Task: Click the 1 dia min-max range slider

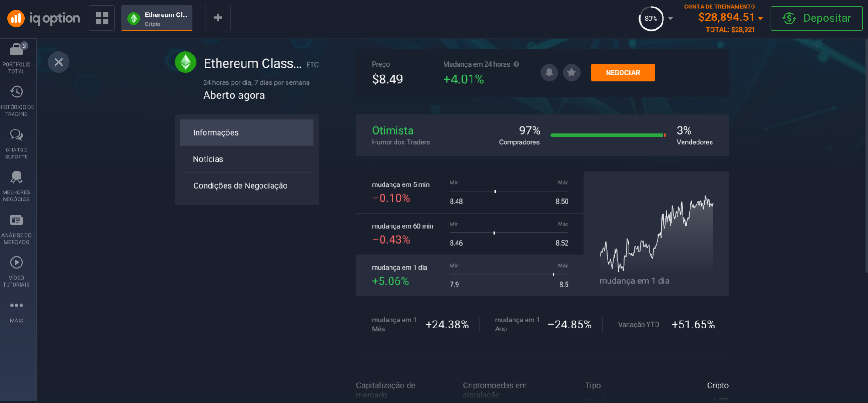Action: pyautogui.click(x=509, y=274)
